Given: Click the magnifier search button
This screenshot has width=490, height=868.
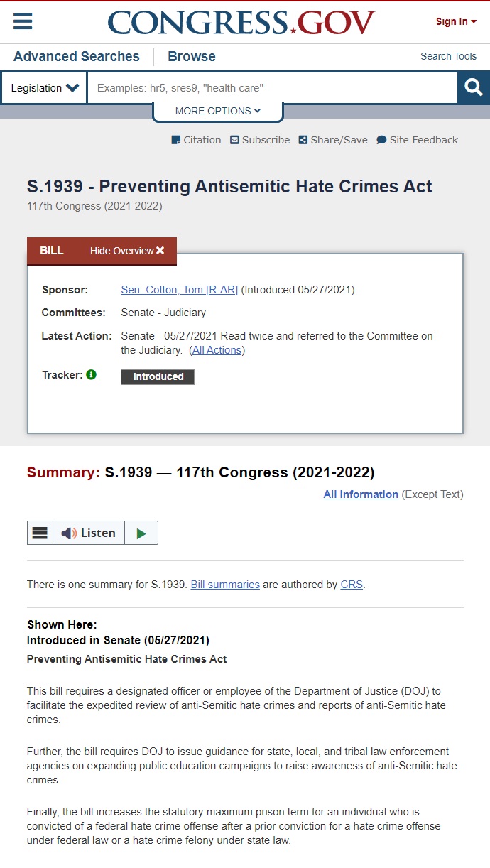Looking at the screenshot, I should [x=474, y=88].
